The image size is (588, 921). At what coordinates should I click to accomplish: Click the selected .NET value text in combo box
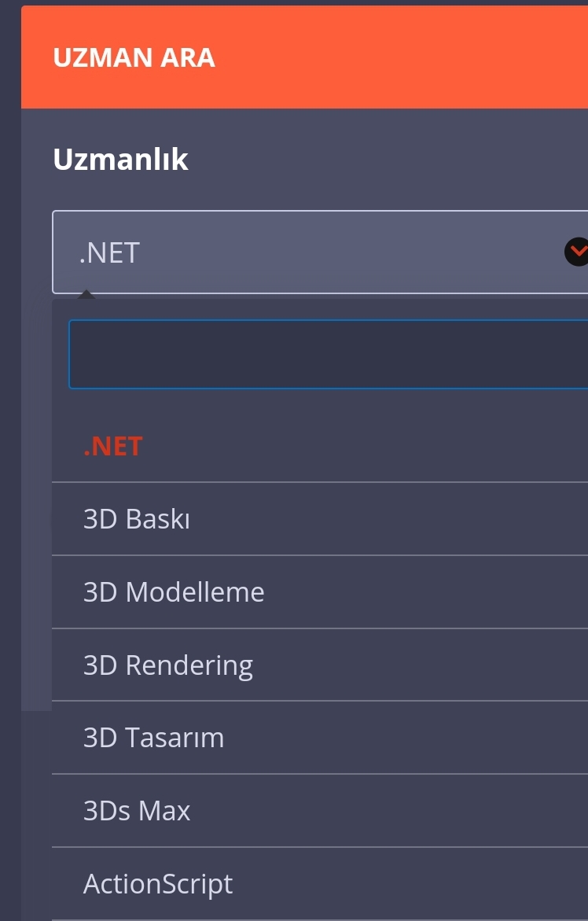110,253
